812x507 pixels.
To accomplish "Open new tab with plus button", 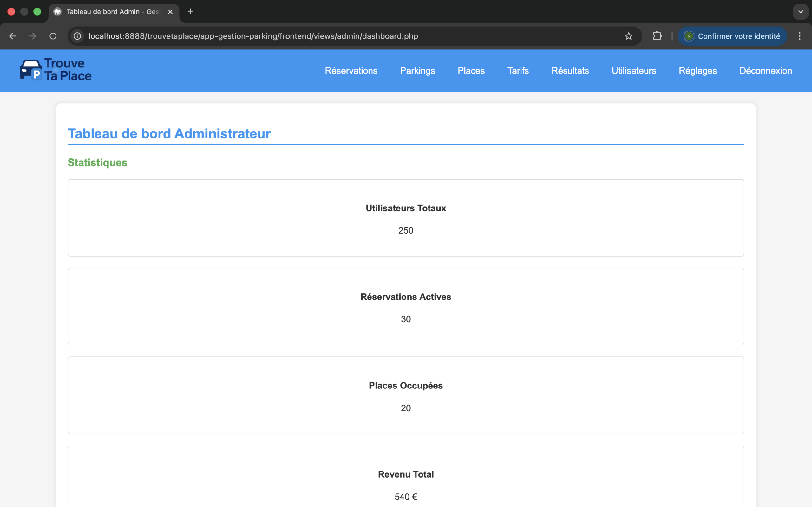I will coord(191,12).
